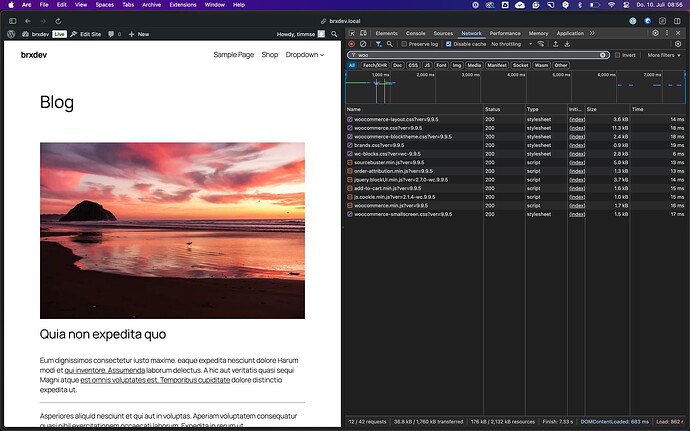Click the Live badge in admin bar
The height and width of the screenshot is (431, 690).
click(59, 34)
